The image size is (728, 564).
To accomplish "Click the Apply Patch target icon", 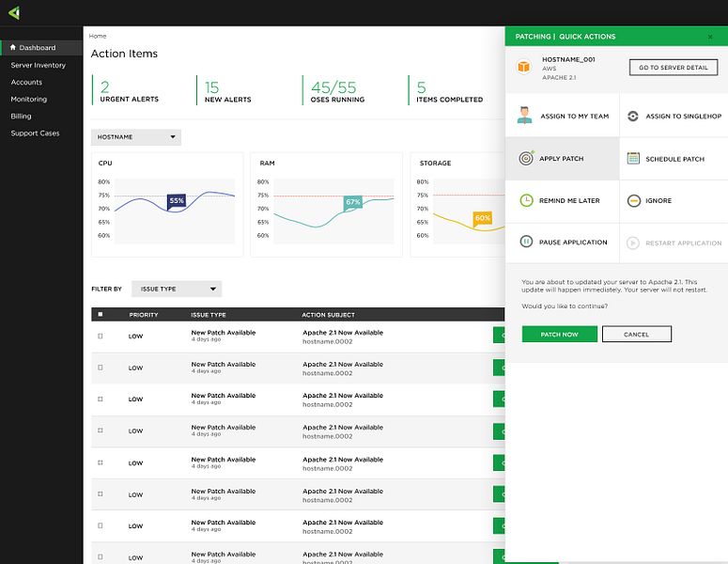I will pos(526,158).
